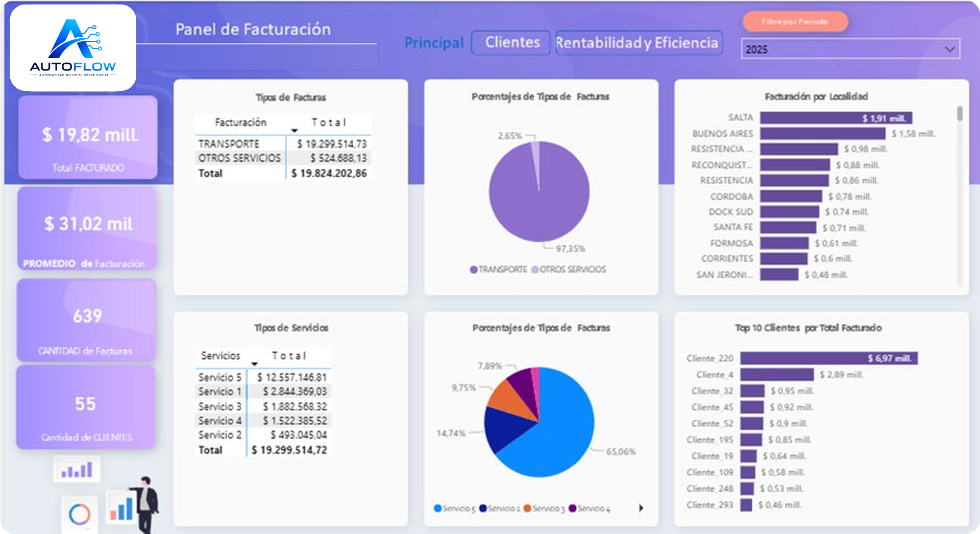
Task: Select the CORDOBA bar
Action: pyautogui.click(x=791, y=197)
